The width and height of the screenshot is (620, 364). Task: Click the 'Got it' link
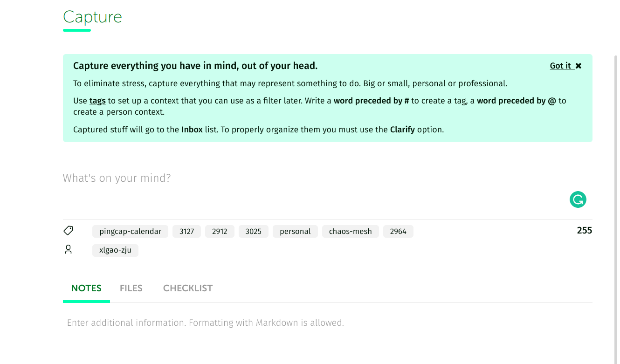tap(560, 66)
